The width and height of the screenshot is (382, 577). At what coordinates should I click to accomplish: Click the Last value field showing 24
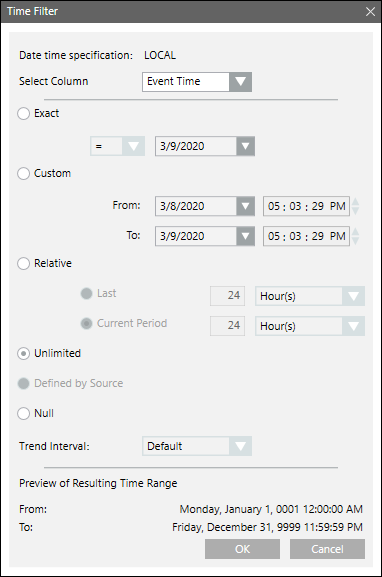tap(227, 296)
